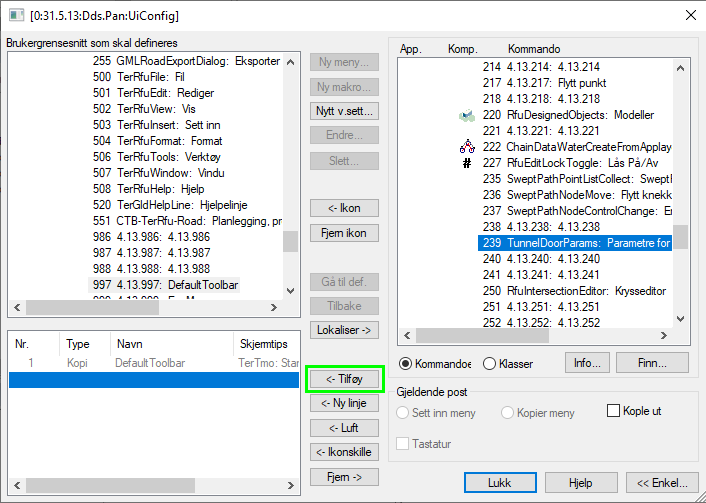Open the Finn... search dialog
The width and height of the screenshot is (706, 503).
(651, 363)
